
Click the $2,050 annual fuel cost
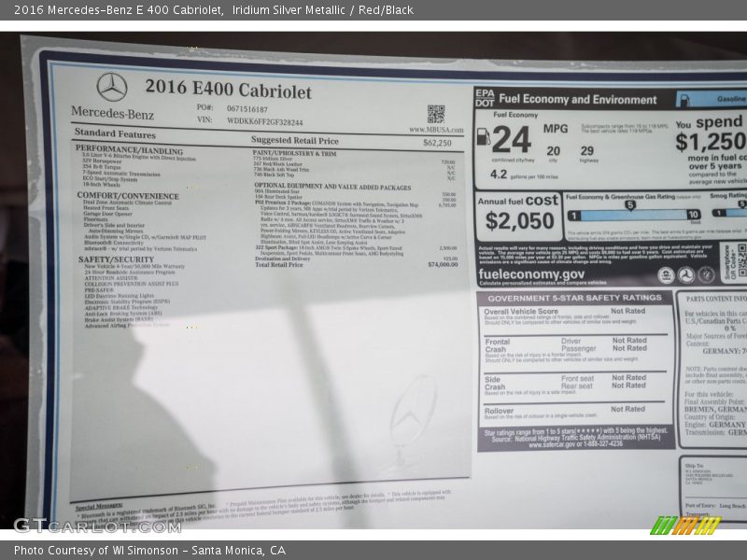coord(519,221)
